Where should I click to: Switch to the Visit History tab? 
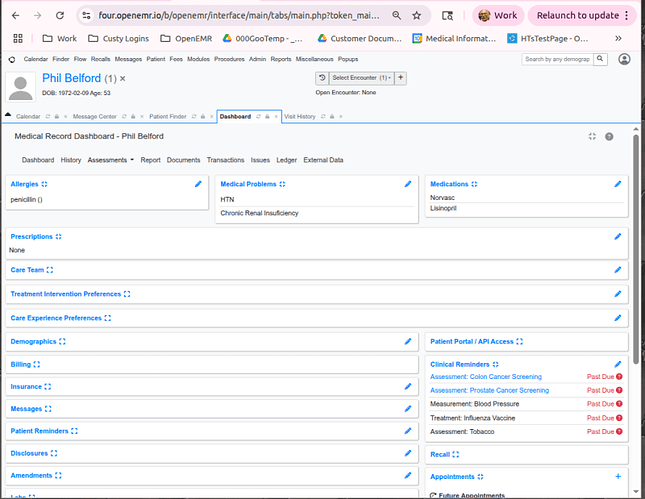[299, 116]
